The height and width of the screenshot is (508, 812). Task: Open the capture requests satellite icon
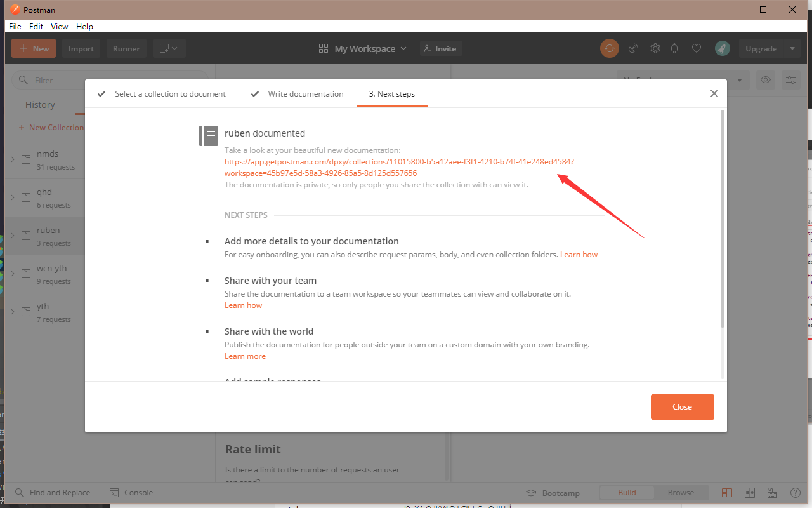(x=632, y=48)
